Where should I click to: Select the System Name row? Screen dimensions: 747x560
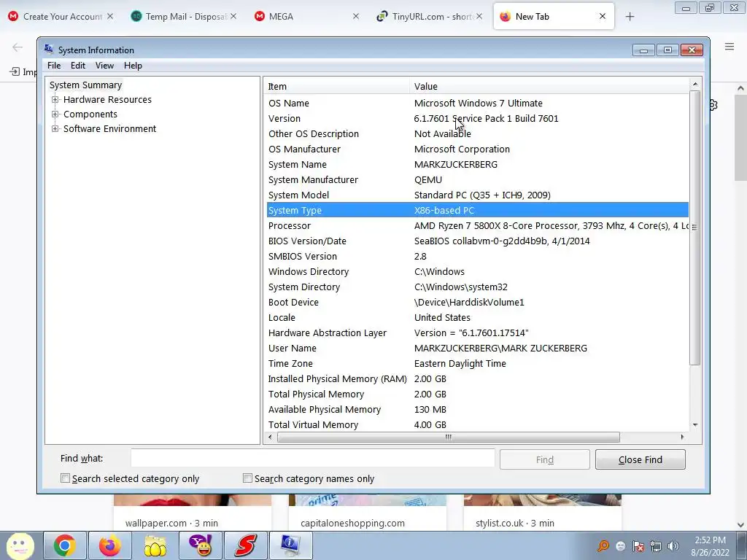pyautogui.click(x=477, y=164)
